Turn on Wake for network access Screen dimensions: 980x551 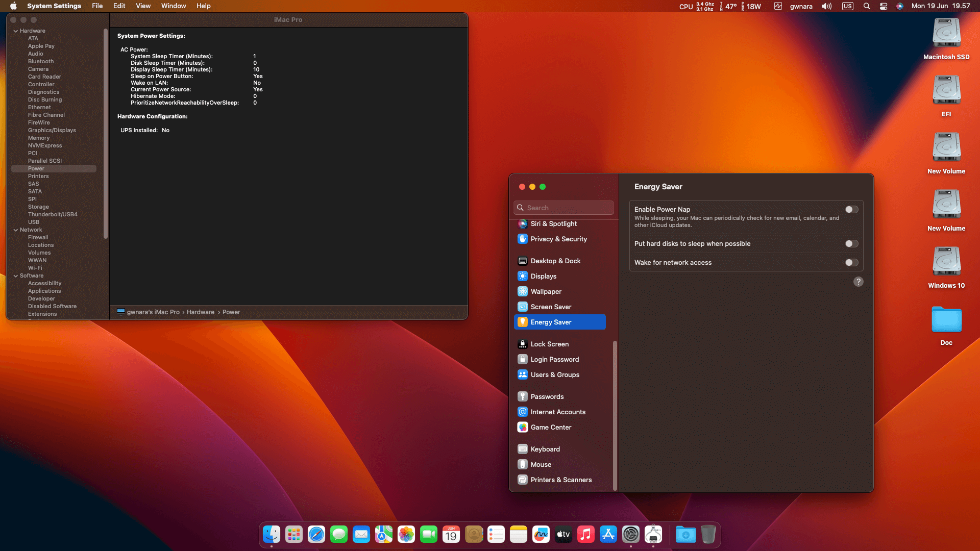pyautogui.click(x=851, y=263)
